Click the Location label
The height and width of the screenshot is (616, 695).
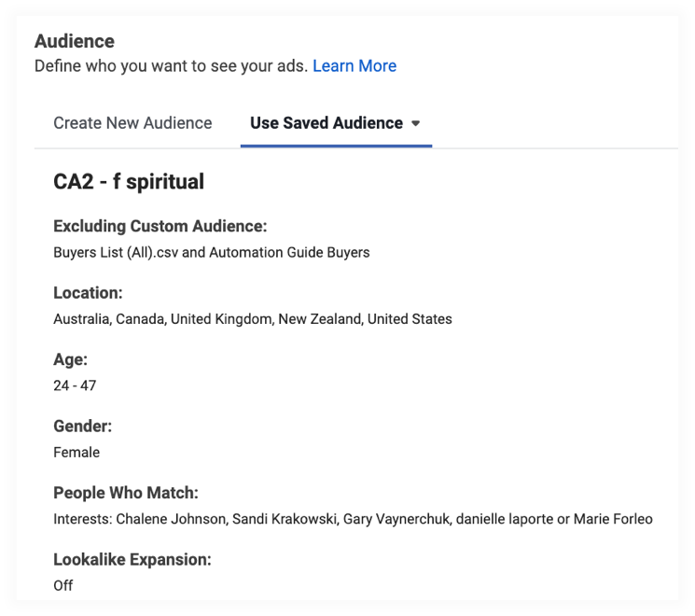(x=88, y=293)
